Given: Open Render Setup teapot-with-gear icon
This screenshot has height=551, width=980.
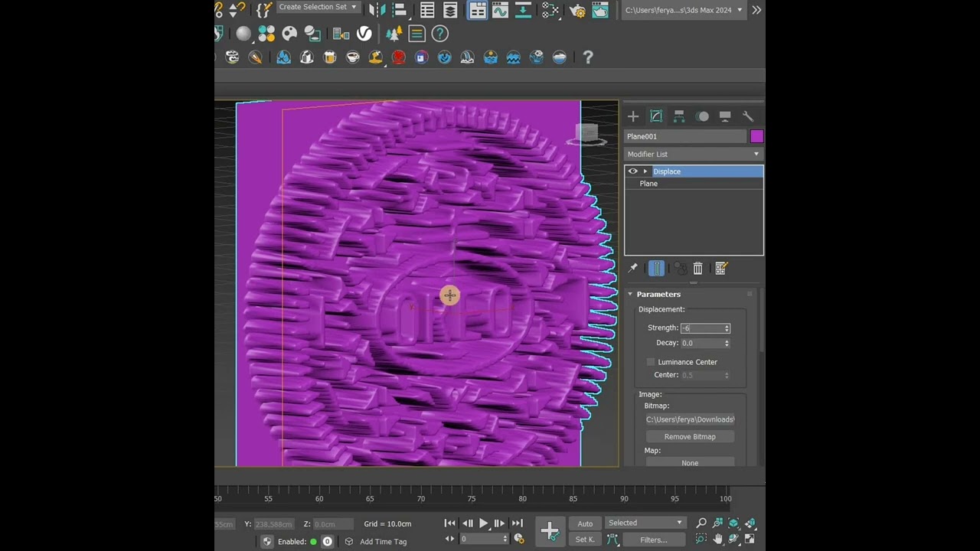Looking at the screenshot, I should pyautogui.click(x=577, y=11).
